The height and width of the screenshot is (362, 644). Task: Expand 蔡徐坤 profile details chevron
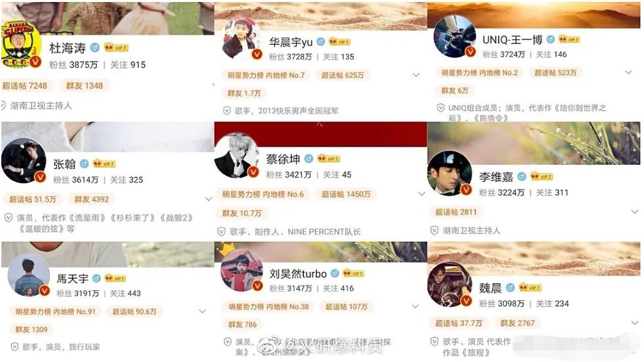point(422,194)
